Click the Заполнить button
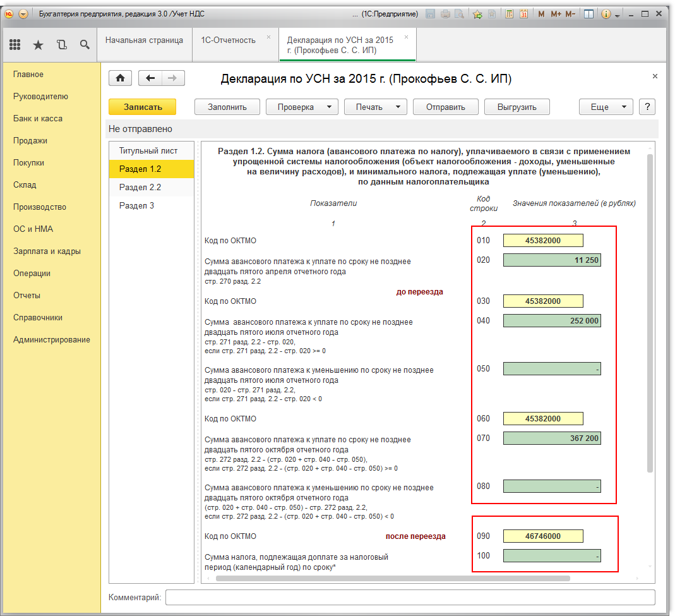Image resolution: width=675 pixels, height=616 pixels. click(x=227, y=107)
